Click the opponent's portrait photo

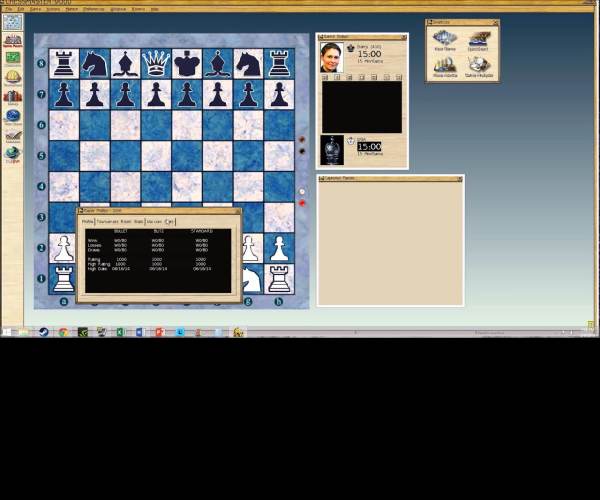(x=331, y=57)
